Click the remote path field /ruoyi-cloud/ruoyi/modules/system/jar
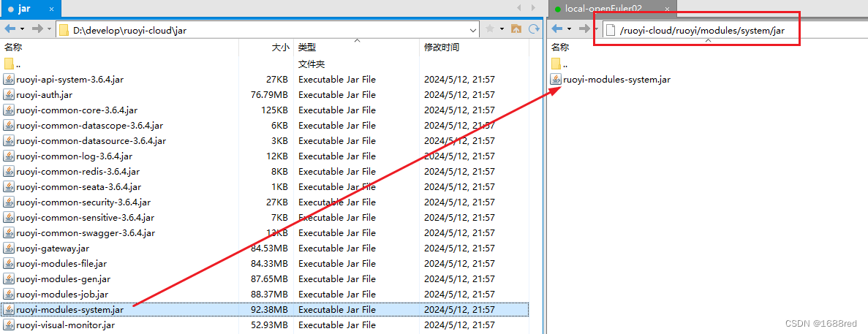Screen dimensions: 868x334 coord(703,31)
